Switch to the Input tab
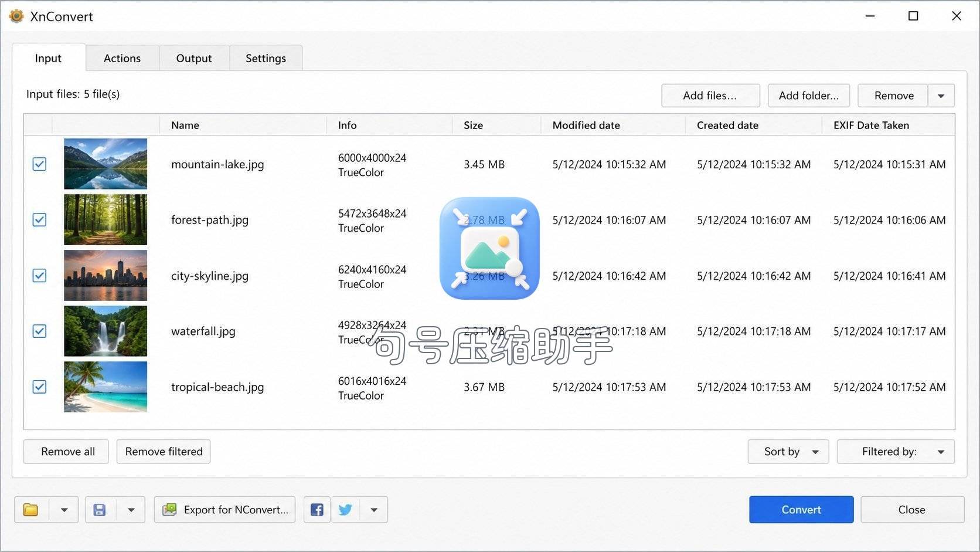Screen dimensions: 980x552 pyautogui.click(x=48, y=58)
